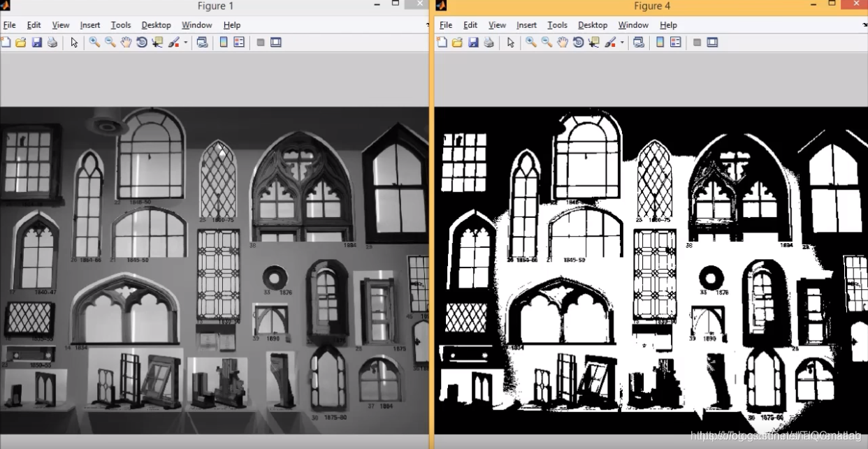Select Brush data tool in Figure 4
Screen dimensions: 868x449
point(610,43)
